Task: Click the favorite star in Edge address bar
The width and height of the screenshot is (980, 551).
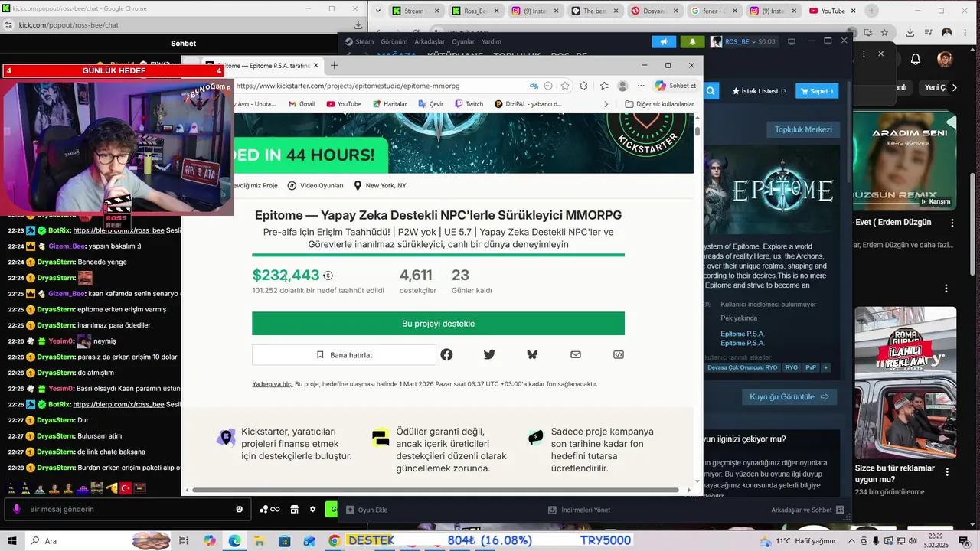Action: (565, 86)
